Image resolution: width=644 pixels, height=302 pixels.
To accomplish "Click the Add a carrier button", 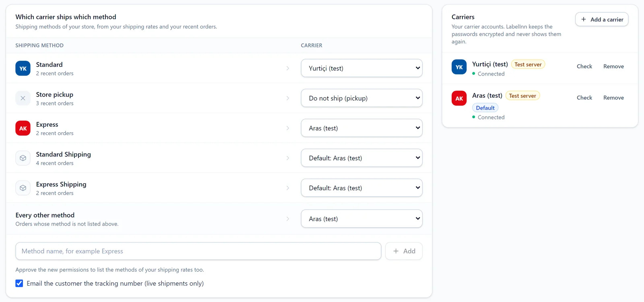I will pyautogui.click(x=602, y=19).
